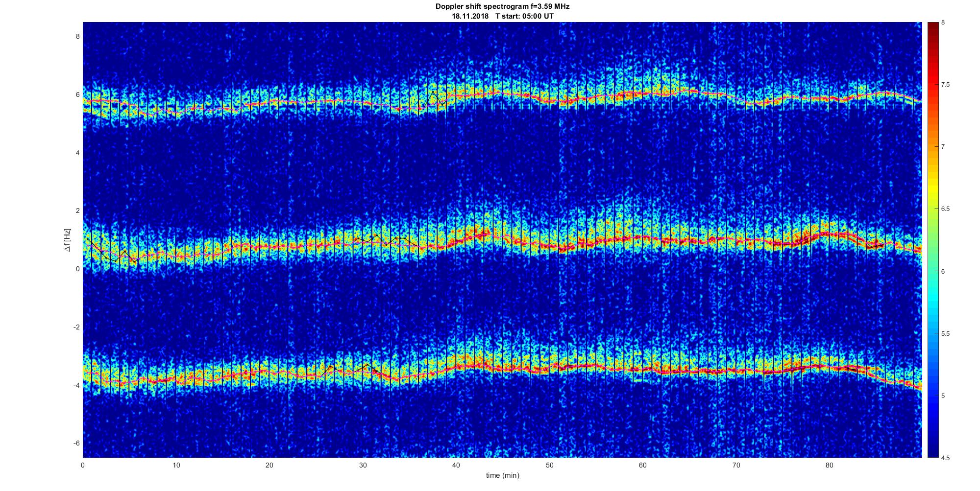Click the y-axis label 'Δf [Hz]'
Screen dimensions: 980x491
68,240
